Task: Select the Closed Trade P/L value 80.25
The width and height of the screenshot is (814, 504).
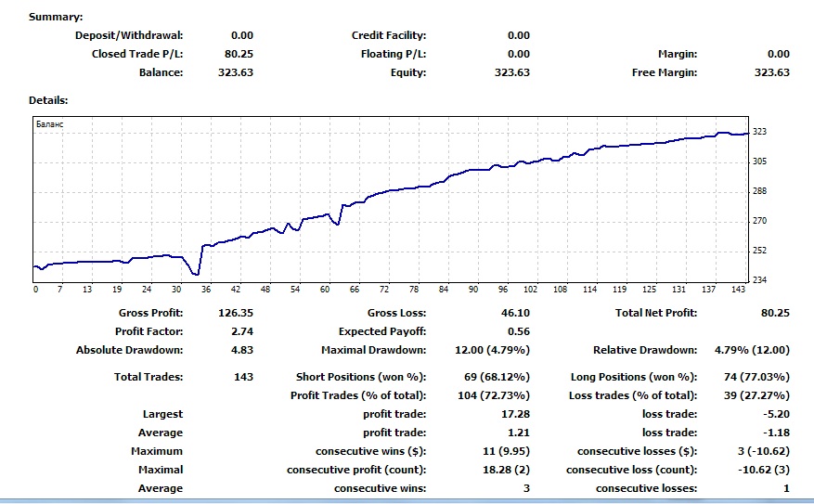Action: coord(239,54)
